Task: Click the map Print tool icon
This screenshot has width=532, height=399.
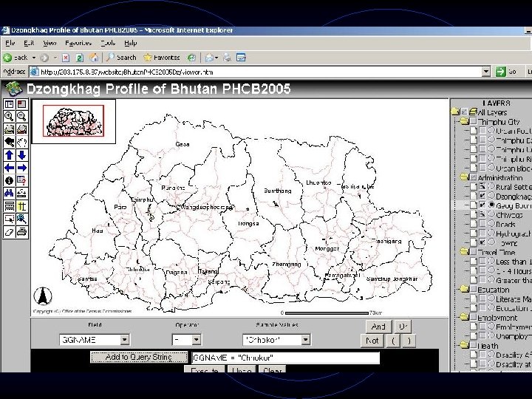Action: [x=22, y=232]
